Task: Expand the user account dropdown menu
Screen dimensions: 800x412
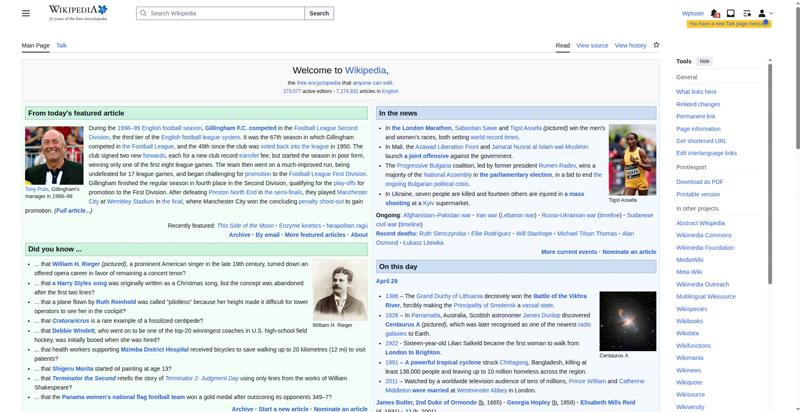Action: pyautogui.click(x=765, y=13)
